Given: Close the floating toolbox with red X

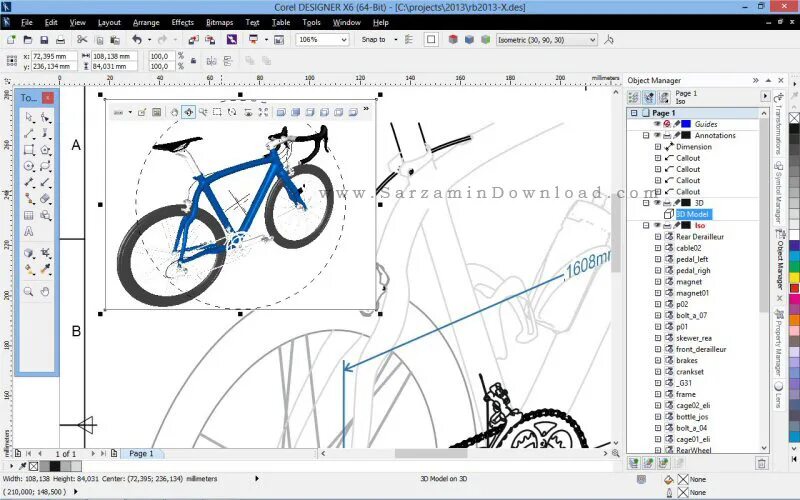Looking at the screenshot, I should point(48,97).
